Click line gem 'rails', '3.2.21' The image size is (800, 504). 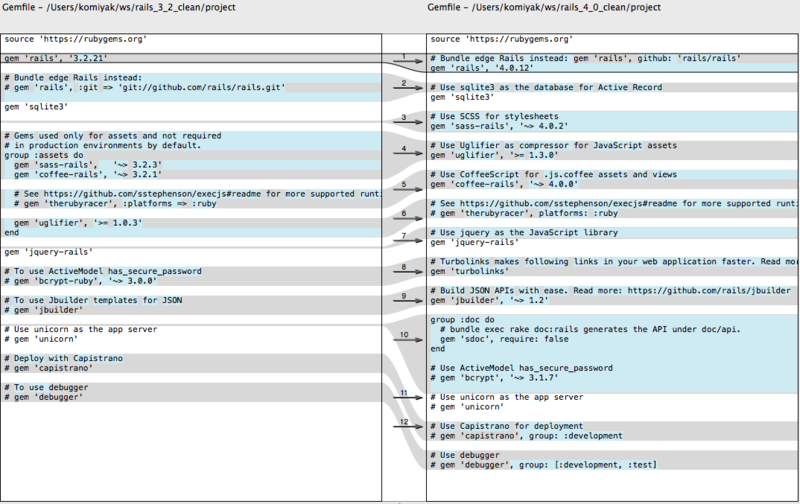click(x=56, y=58)
